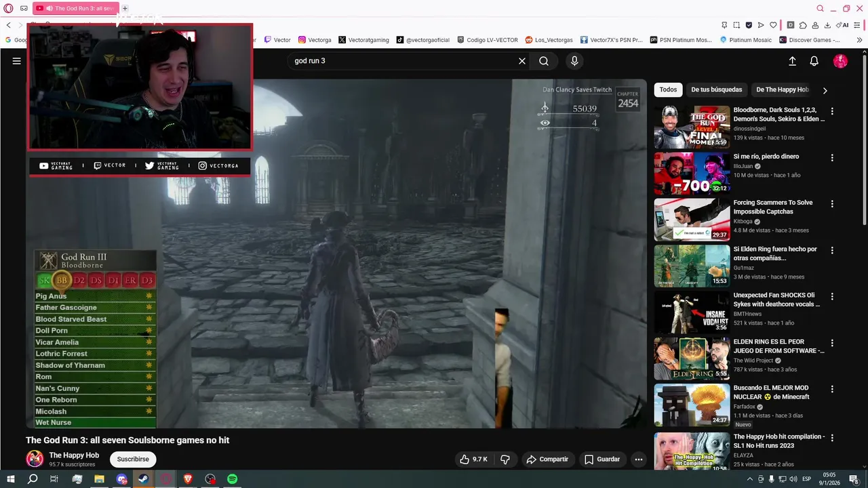
Task: Add page to bookmarks with heart icon
Action: click(x=773, y=25)
